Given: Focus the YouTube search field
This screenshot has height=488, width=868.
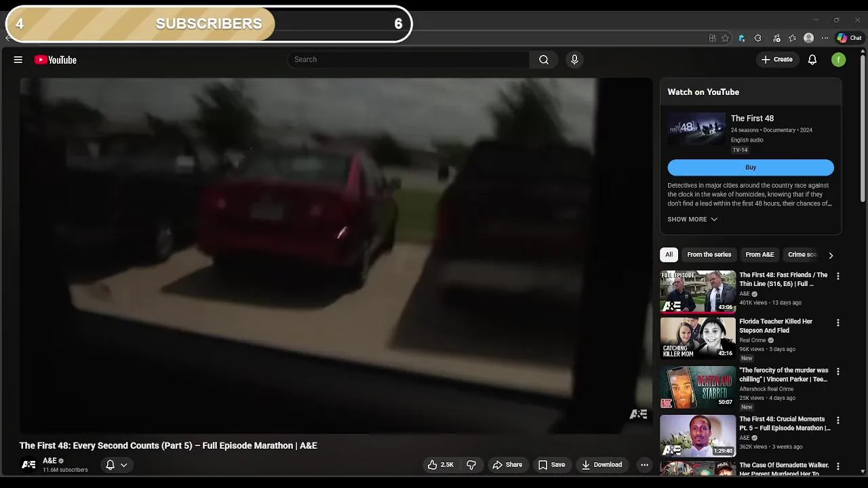Looking at the screenshot, I should [408, 60].
